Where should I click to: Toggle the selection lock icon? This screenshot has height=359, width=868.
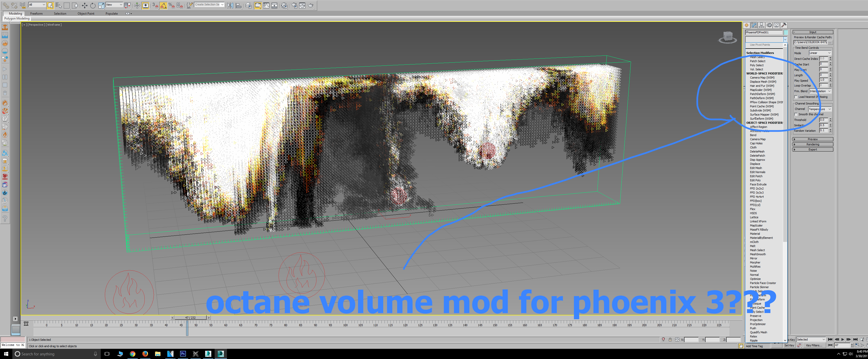click(x=670, y=339)
